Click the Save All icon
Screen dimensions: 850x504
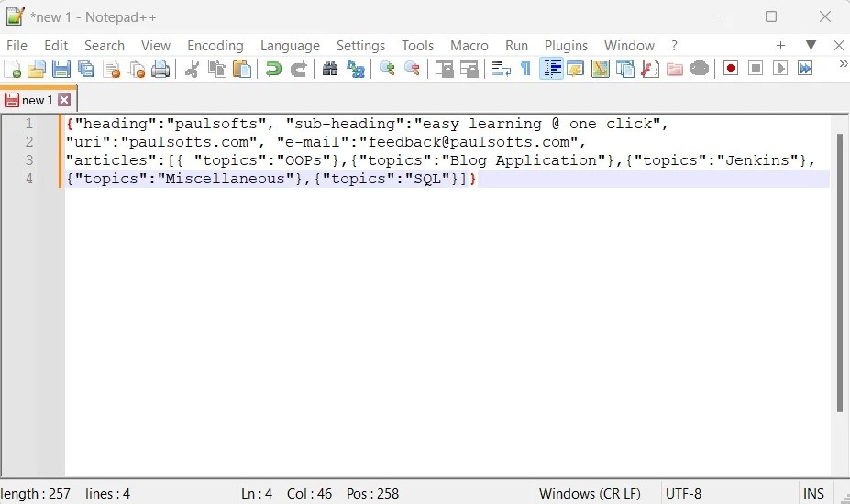click(x=86, y=69)
